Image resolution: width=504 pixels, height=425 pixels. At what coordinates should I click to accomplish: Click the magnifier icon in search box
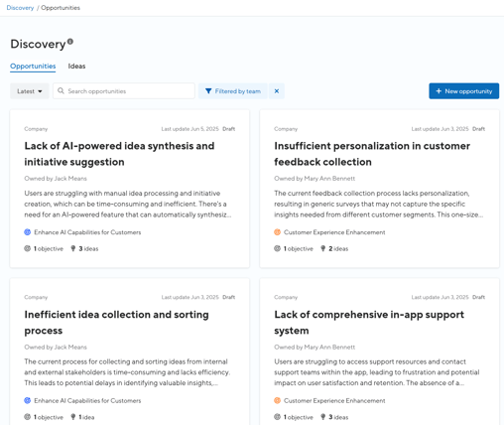tap(61, 90)
